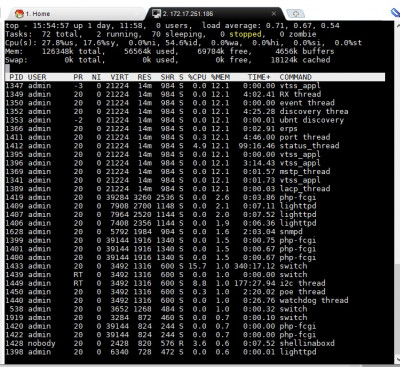Click the snmpd process line
This screenshot has height=367, width=400.
tap(195, 232)
